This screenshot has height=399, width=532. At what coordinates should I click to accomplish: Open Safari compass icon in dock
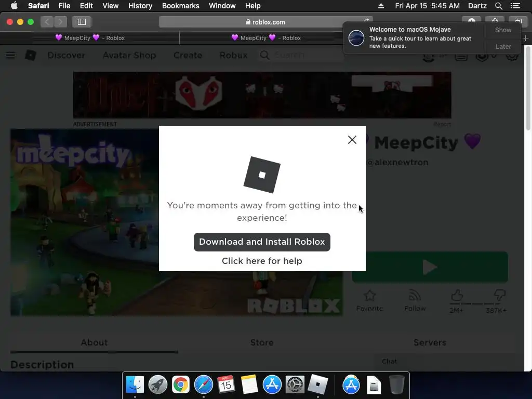203,385
